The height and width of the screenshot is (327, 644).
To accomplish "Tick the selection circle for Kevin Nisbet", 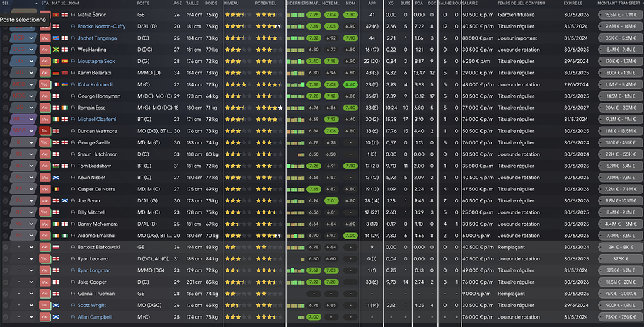I will click(x=5, y=178).
